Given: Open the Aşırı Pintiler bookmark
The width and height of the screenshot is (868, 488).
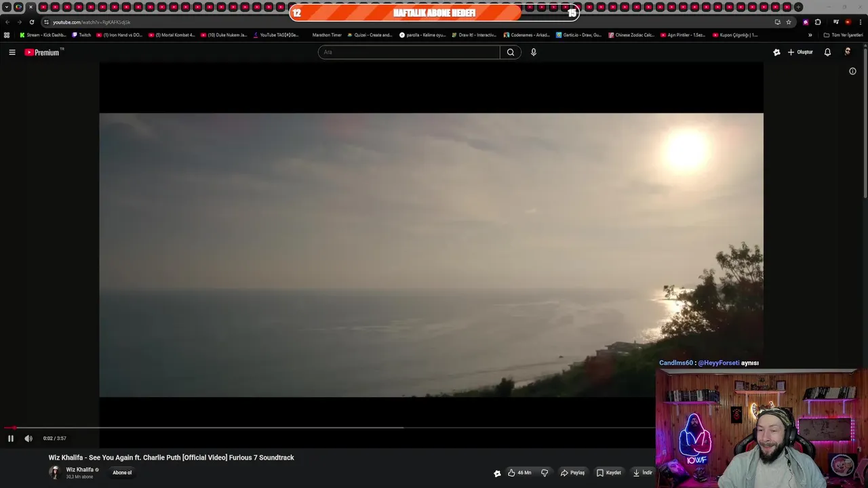Looking at the screenshot, I should [683, 35].
